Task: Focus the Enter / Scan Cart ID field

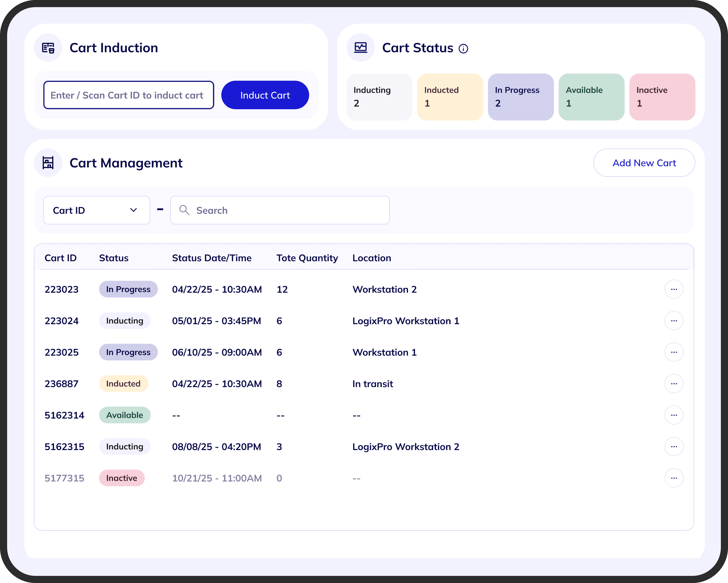Action: click(129, 95)
